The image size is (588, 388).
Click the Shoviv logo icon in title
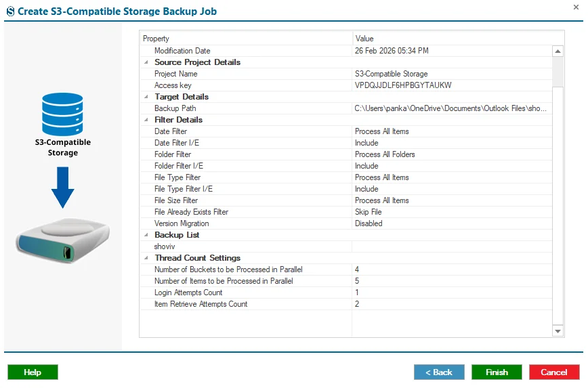pyautogui.click(x=11, y=12)
